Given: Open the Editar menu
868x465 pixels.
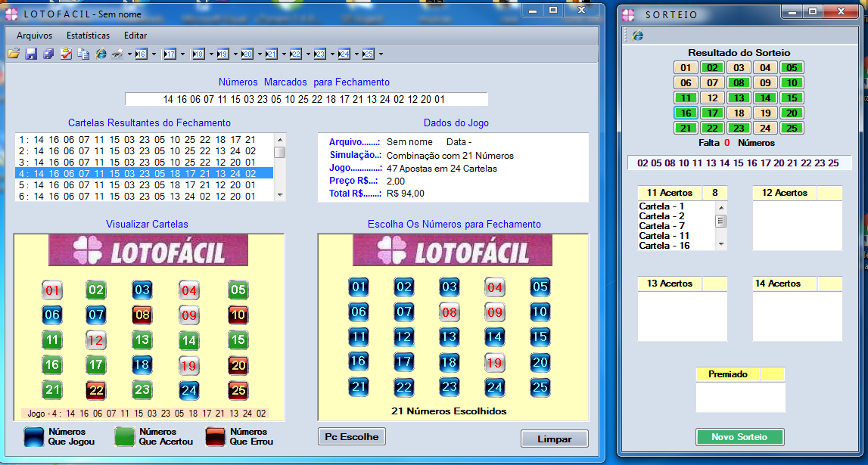Looking at the screenshot, I should [135, 36].
